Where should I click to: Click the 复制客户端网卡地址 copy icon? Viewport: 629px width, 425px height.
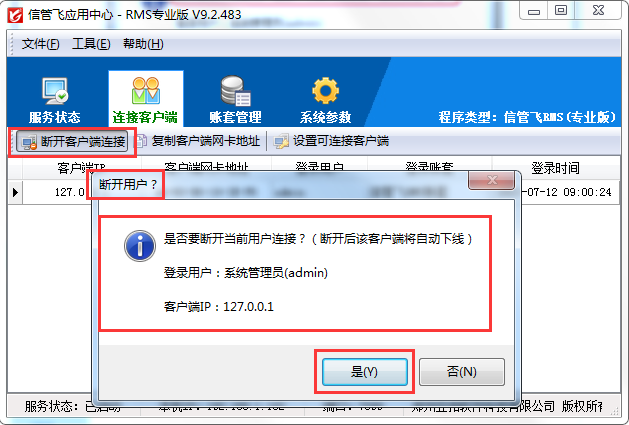142,141
